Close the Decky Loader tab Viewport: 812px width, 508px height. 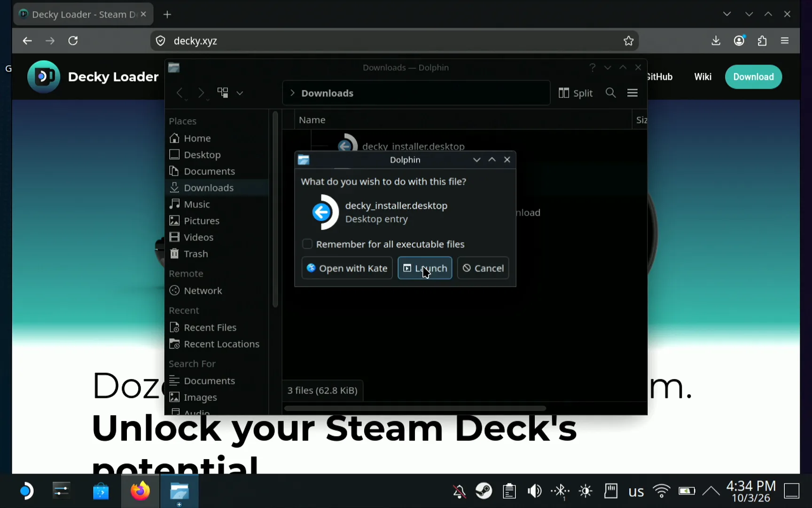pyautogui.click(x=143, y=14)
